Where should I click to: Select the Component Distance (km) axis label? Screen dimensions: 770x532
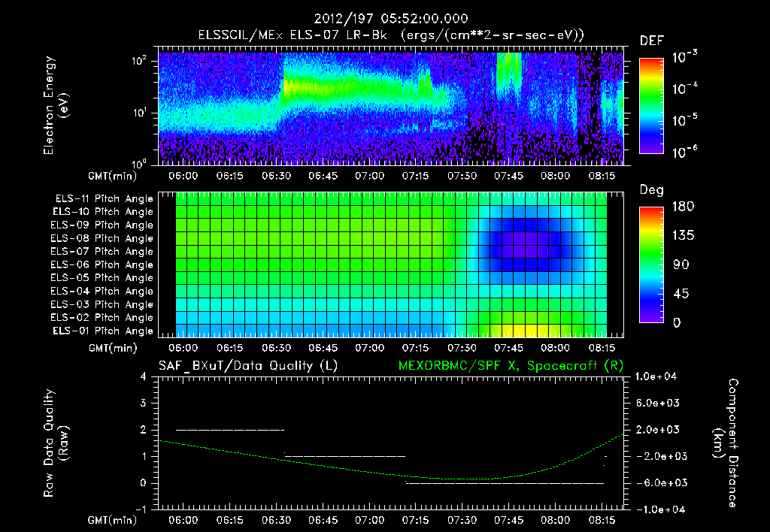[726, 443]
